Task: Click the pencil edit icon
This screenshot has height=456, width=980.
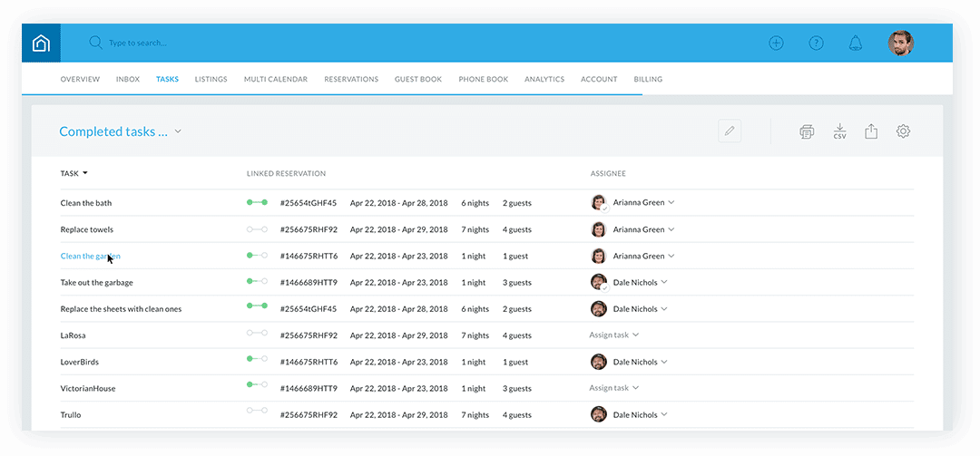Action: point(730,131)
